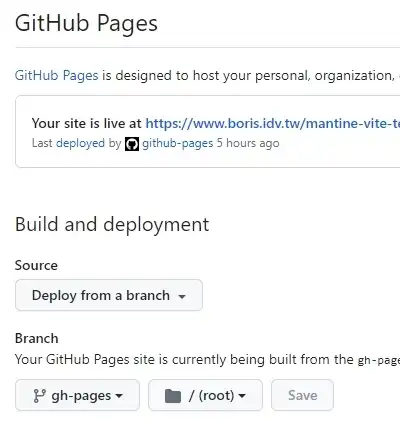The width and height of the screenshot is (400, 423).
Task: Click the folder icon beside / (root)
Action: (173, 396)
